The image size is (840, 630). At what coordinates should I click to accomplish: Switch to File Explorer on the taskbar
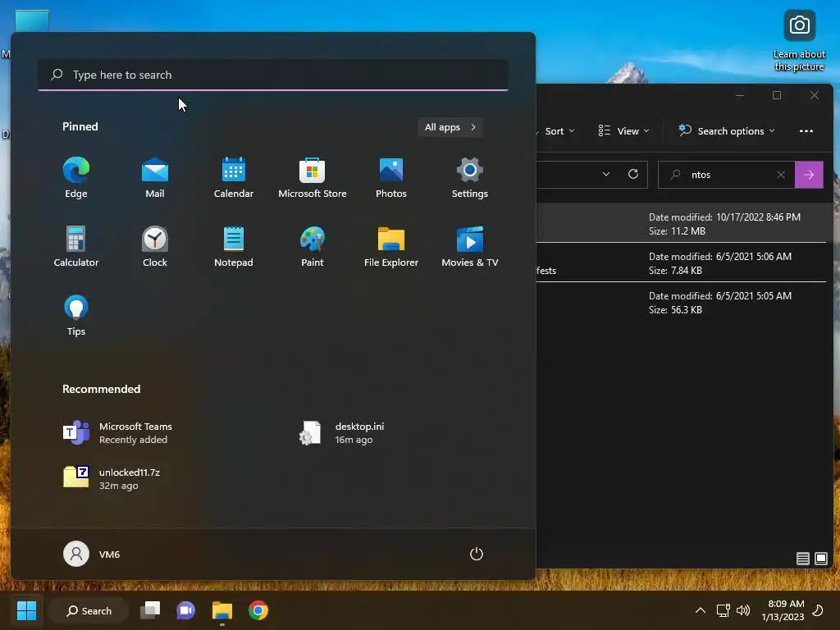pyautogui.click(x=221, y=610)
